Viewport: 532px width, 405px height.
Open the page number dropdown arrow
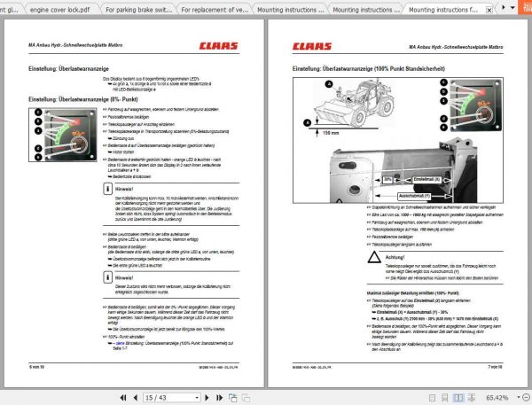tap(197, 398)
